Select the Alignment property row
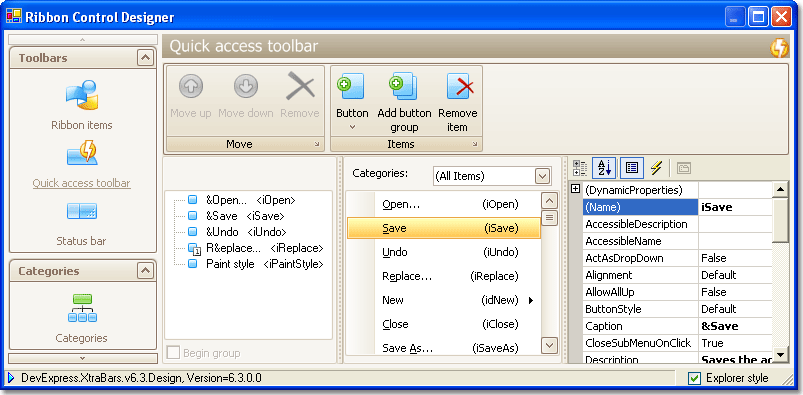The width and height of the screenshot is (803, 395). (x=678, y=275)
